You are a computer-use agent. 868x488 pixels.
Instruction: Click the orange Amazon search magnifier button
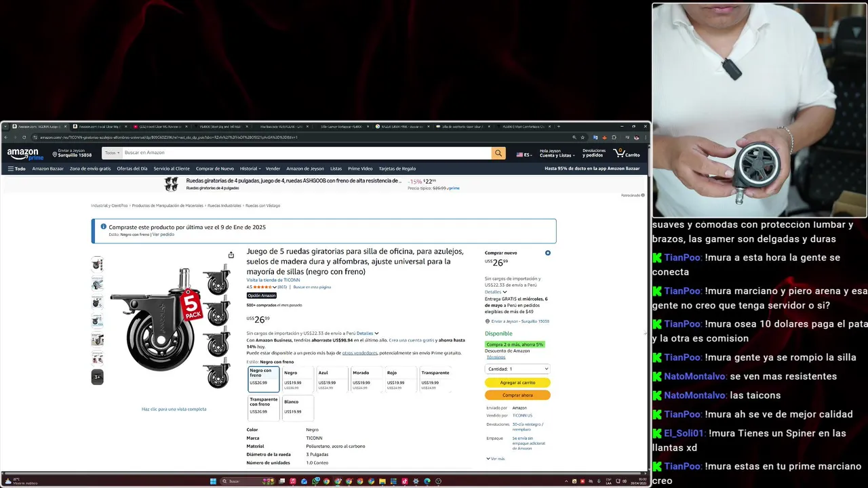(x=498, y=153)
